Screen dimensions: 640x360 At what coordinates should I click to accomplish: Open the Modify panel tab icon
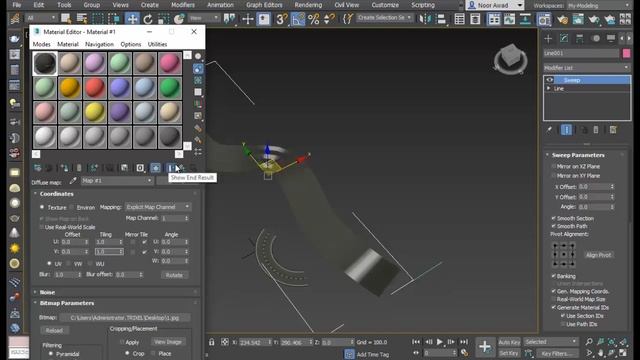[564, 38]
